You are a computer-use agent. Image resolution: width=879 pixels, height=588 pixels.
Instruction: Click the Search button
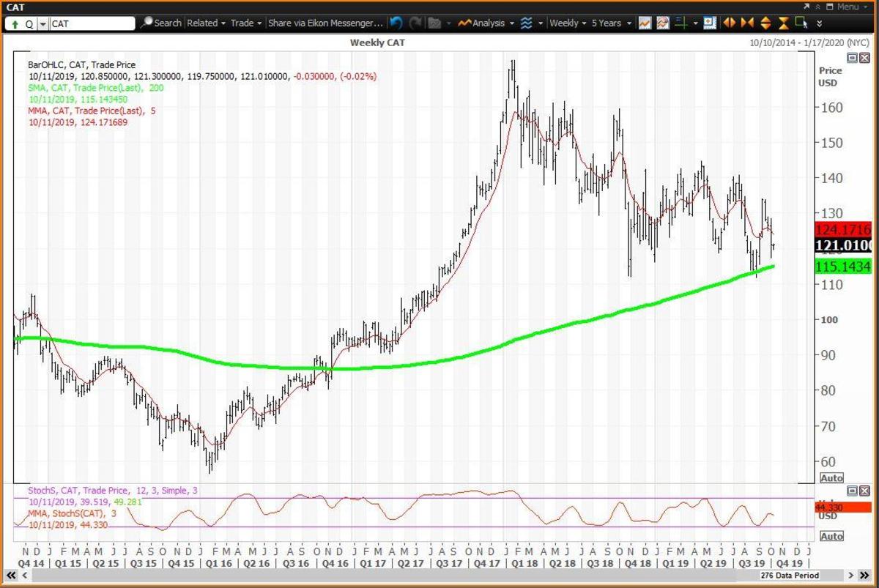click(x=162, y=23)
